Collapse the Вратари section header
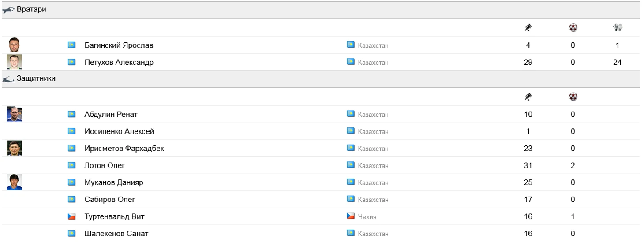This screenshot has width=644, height=242. pos(31,10)
